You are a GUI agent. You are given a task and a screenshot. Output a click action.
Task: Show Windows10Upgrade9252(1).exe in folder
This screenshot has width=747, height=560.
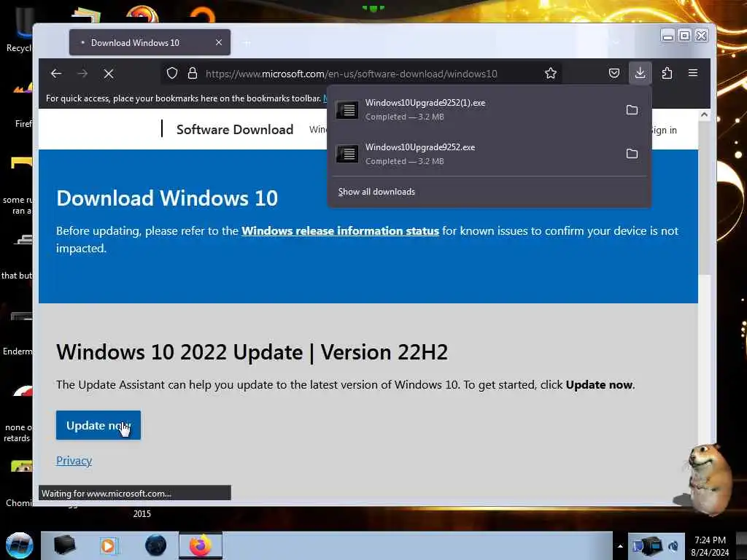point(632,110)
